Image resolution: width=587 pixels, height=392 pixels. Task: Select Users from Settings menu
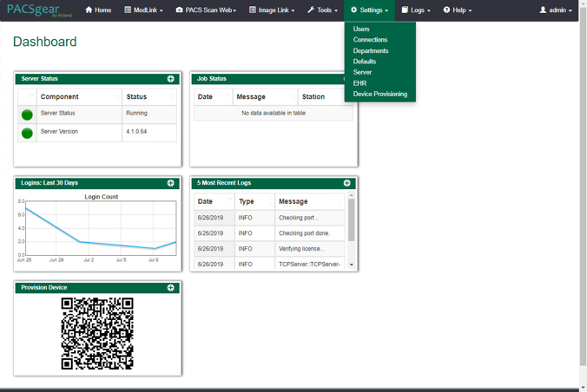tap(361, 29)
